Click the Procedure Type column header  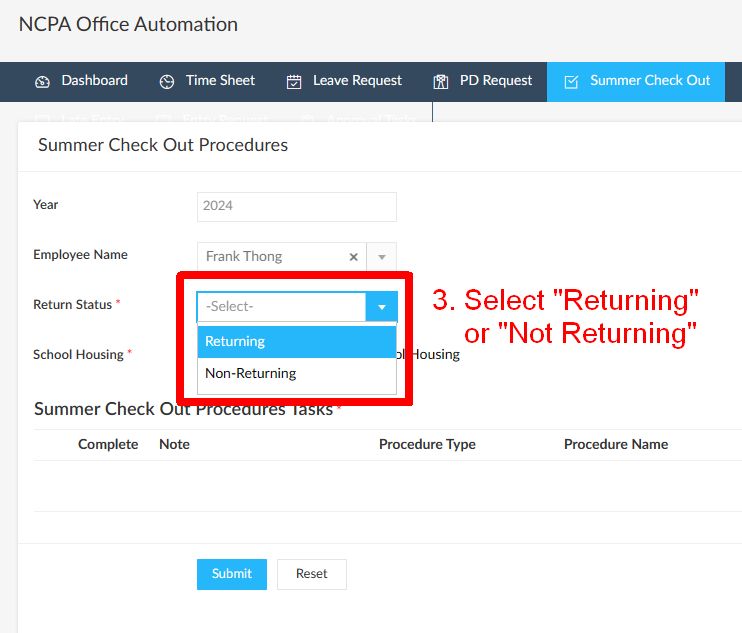click(x=427, y=444)
